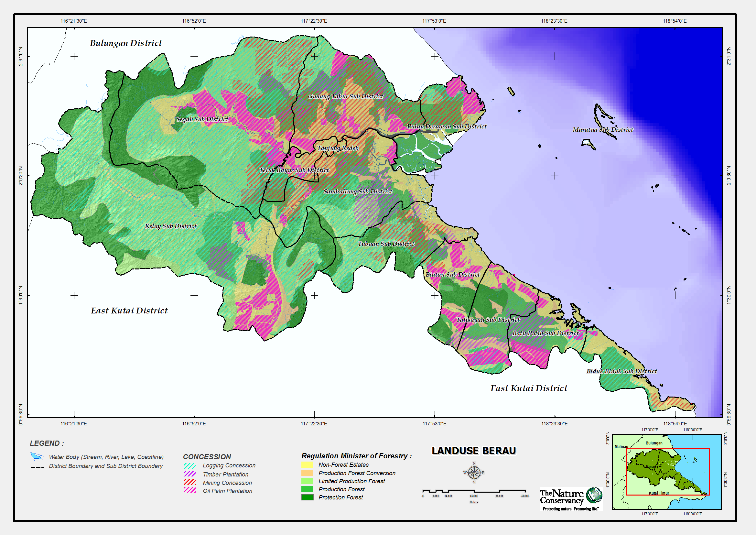Screen dimensions: 756x535
Task: Click the Timber Plantation hatch symbol
Action: 190,474
